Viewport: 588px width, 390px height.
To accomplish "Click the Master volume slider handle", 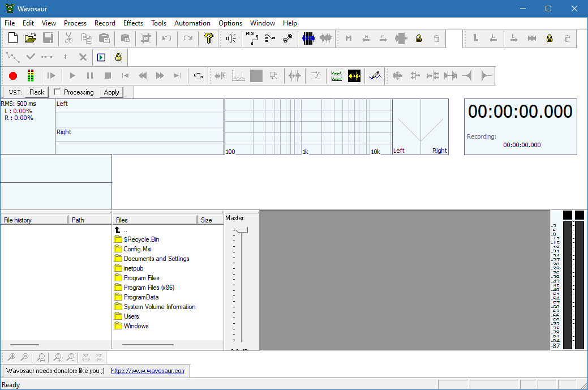I will (x=242, y=230).
